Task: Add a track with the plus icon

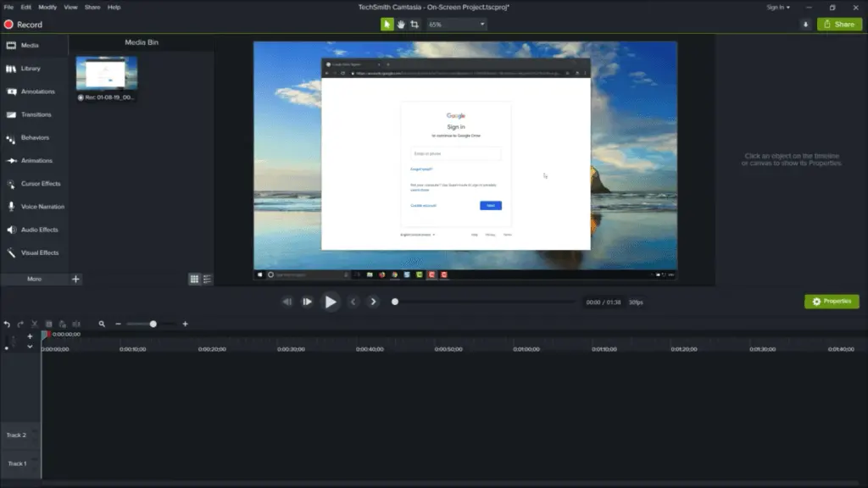Action: coord(30,336)
